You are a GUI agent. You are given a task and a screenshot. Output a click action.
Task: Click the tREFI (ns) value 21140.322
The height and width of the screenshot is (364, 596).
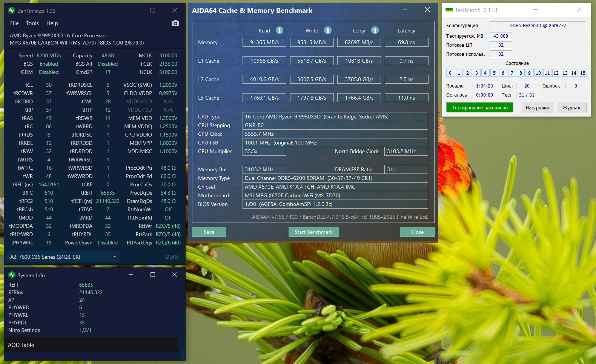pyautogui.click(x=108, y=201)
